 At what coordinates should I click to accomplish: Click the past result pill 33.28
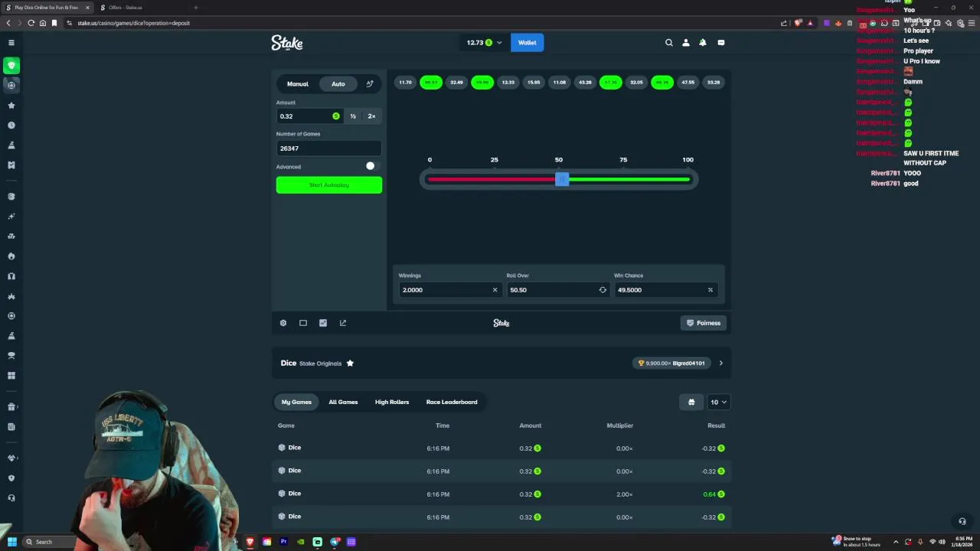coord(714,83)
